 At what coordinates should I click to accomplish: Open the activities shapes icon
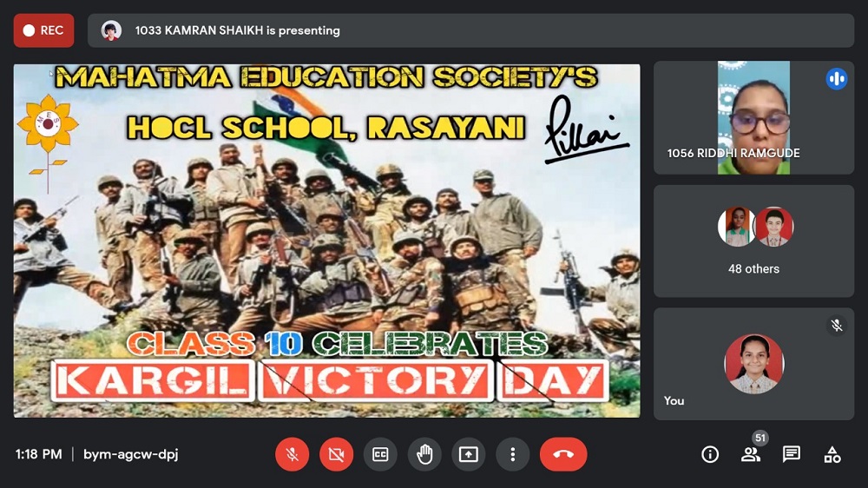point(832,455)
